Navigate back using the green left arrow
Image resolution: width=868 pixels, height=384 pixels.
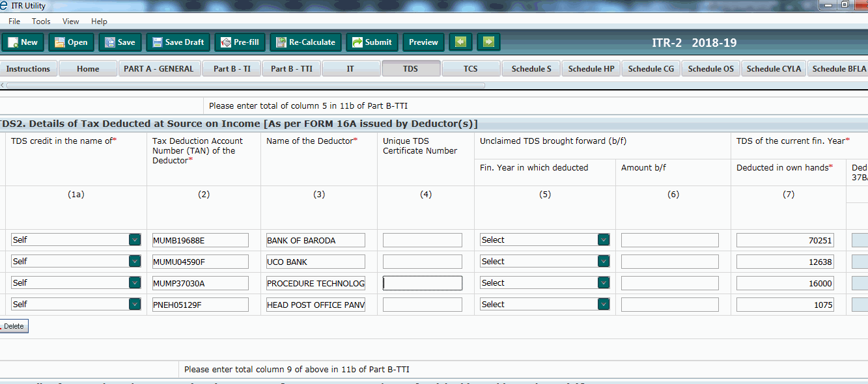click(460, 41)
